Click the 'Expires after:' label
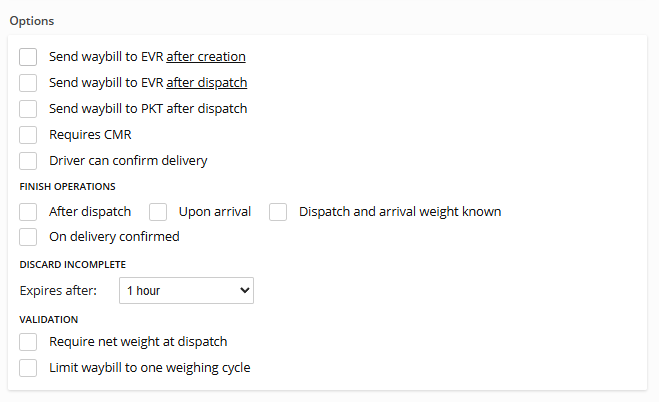This screenshot has width=659, height=402. click(x=58, y=291)
